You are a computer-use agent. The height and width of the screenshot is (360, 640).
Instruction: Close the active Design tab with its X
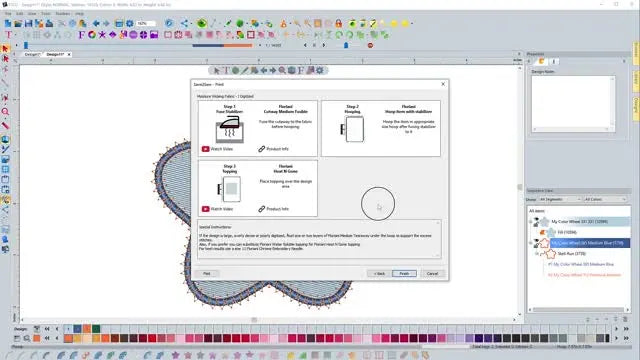[x=69, y=54]
